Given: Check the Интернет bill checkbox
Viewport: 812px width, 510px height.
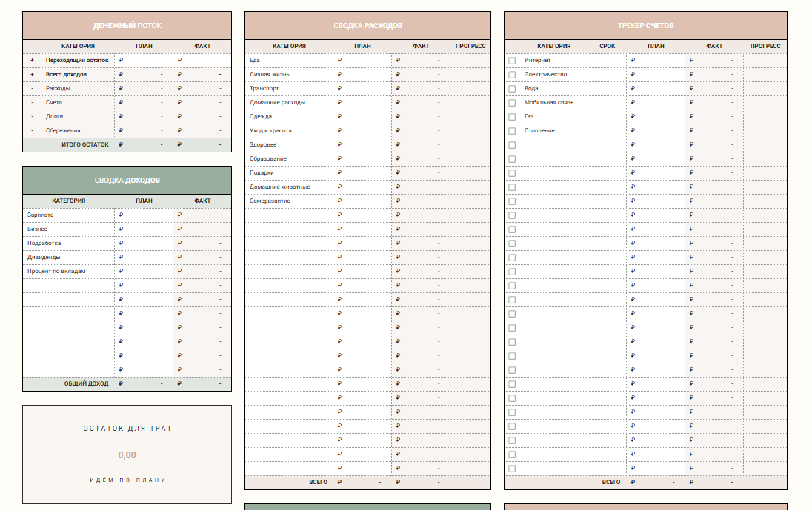Looking at the screenshot, I should pos(512,61).
